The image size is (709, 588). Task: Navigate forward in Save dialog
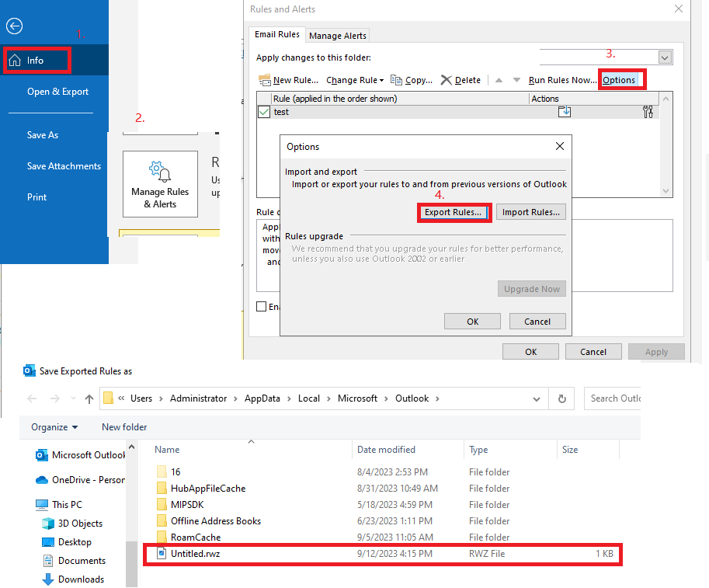pos(54,398)
